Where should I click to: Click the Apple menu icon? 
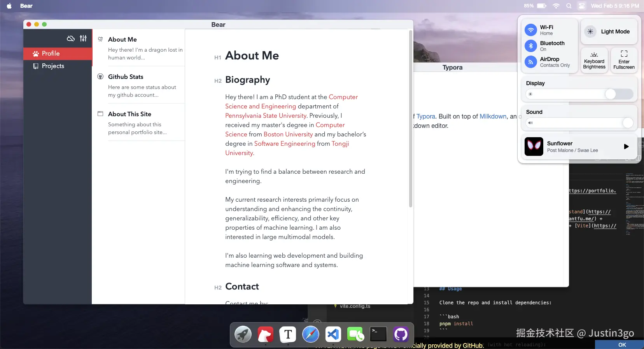[x=9, y=6]
